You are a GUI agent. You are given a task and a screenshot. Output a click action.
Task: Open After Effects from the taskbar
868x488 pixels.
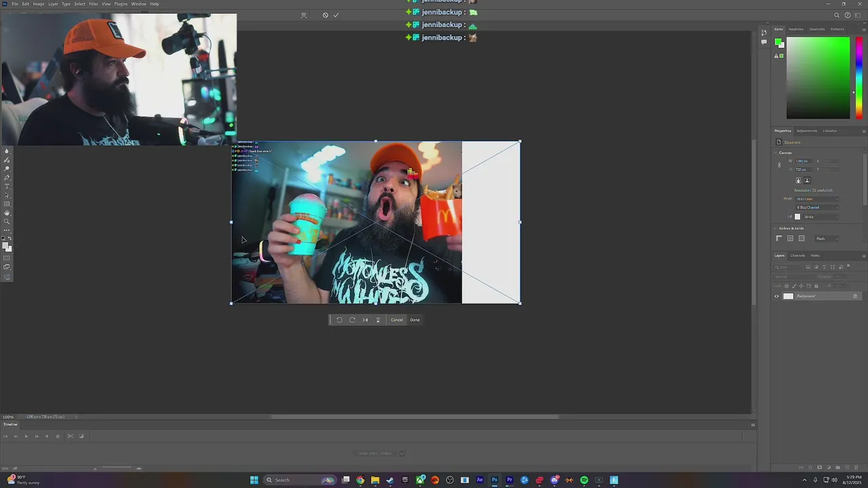tap(479, 480)
